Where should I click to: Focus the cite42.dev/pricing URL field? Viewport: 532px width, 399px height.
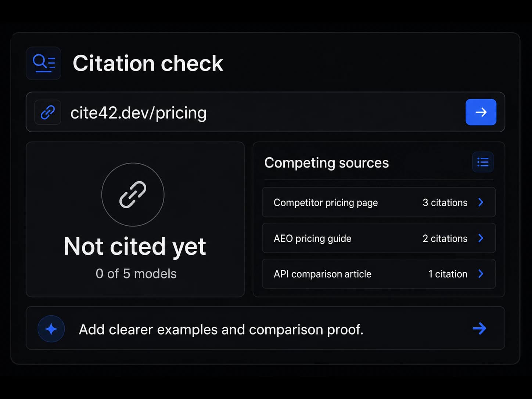(265, 112)
